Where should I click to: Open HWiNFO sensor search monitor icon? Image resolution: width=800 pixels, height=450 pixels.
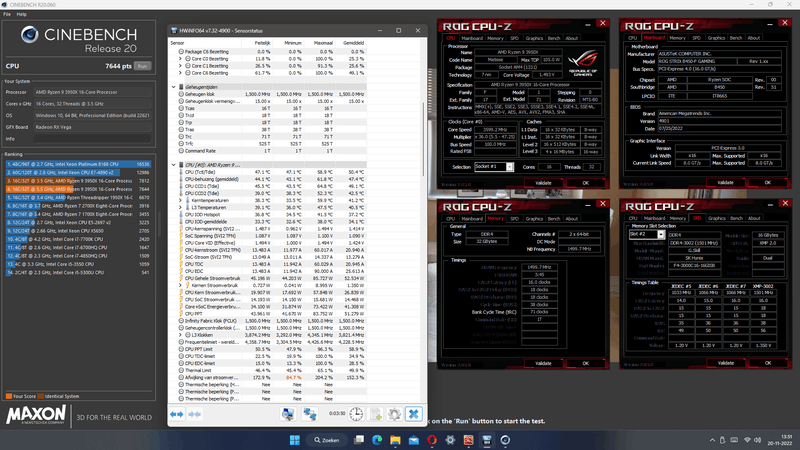[x=288, y=414]
